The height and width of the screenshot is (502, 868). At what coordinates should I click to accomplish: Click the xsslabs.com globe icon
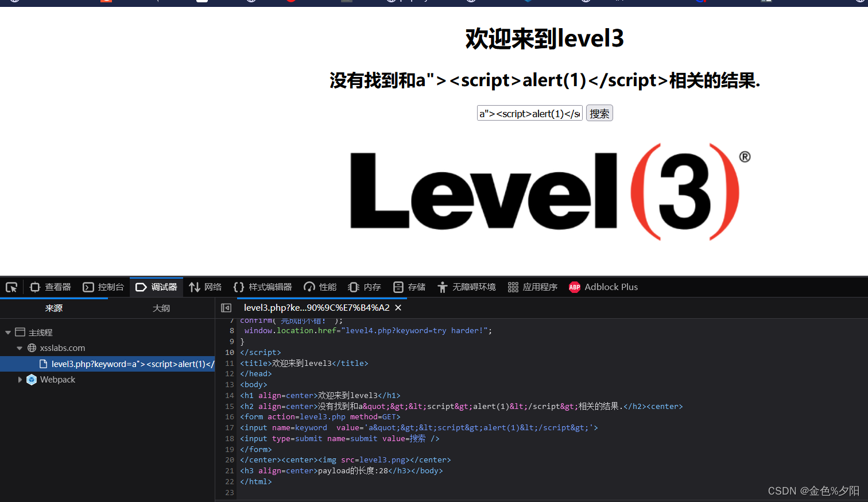pyautogui.click(x=32, y=348)
